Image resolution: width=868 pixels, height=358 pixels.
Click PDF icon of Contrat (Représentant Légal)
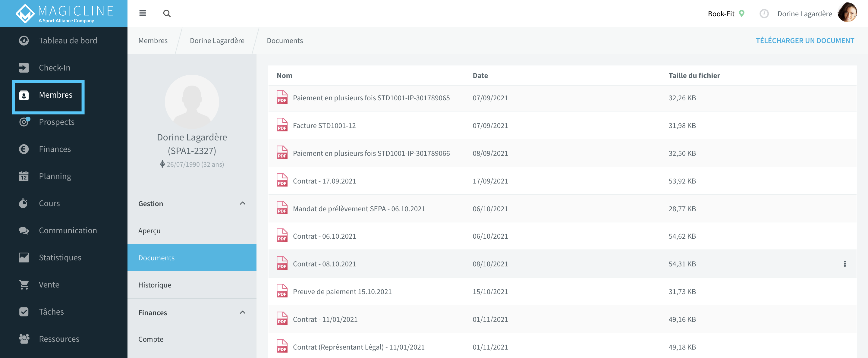282,346
